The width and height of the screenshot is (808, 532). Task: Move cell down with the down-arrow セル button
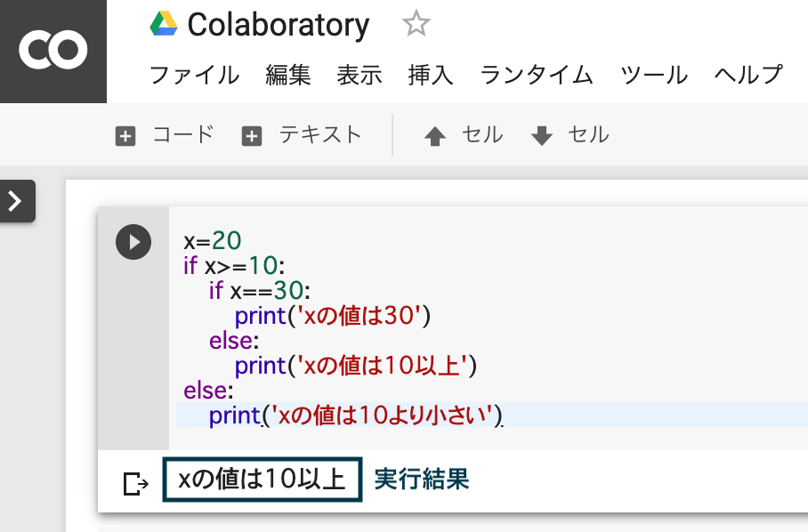570,135
